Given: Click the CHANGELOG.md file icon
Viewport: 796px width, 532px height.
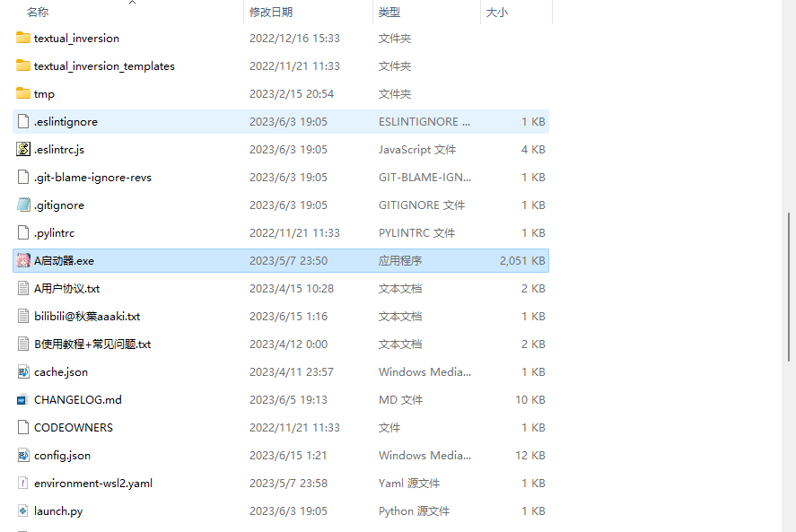Looking at the screenshot, I should tap(22, 400).
